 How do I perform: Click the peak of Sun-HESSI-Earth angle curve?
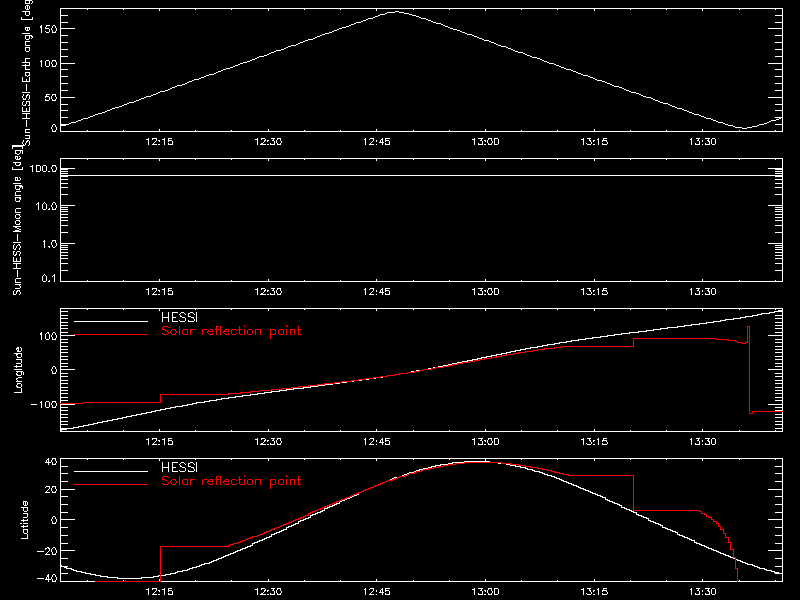coord(396,12)
